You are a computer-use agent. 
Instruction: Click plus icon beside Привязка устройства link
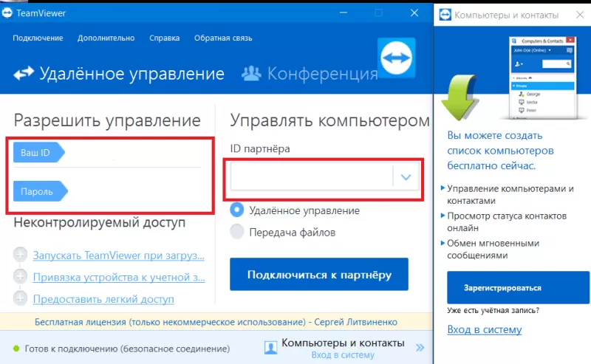click(x=20, y=277)
